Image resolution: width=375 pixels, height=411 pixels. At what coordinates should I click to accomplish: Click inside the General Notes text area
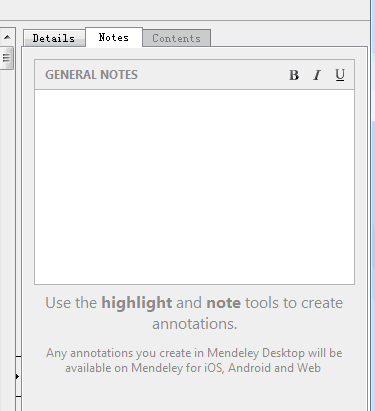coord(194,187)
